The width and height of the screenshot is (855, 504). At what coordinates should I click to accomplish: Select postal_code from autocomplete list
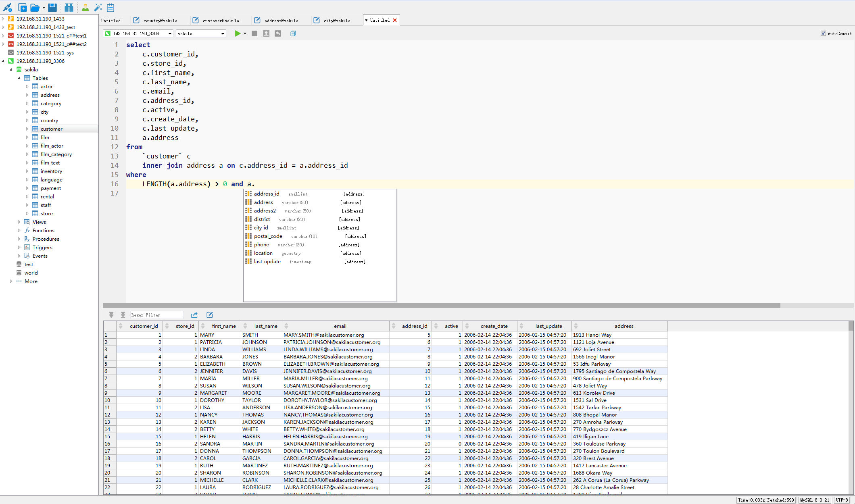(268, 236)
